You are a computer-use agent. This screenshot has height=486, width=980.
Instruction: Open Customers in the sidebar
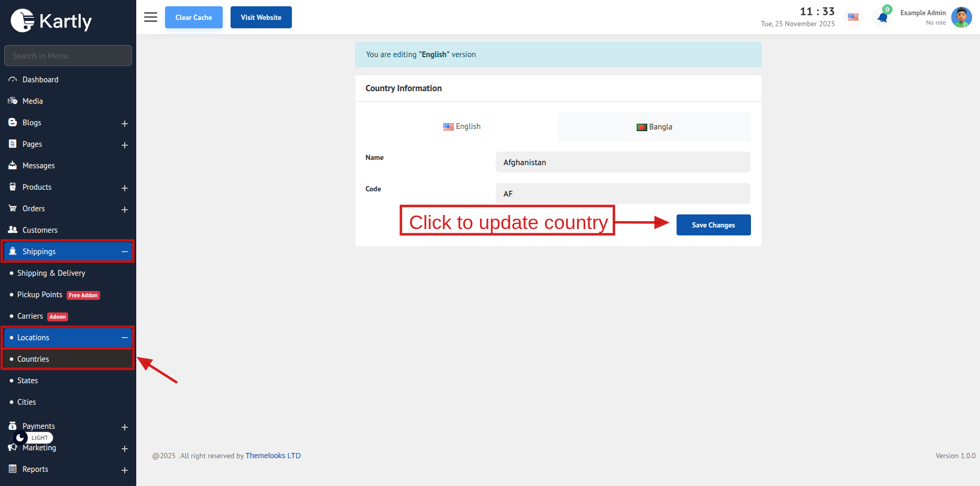[x=40, y=230]
